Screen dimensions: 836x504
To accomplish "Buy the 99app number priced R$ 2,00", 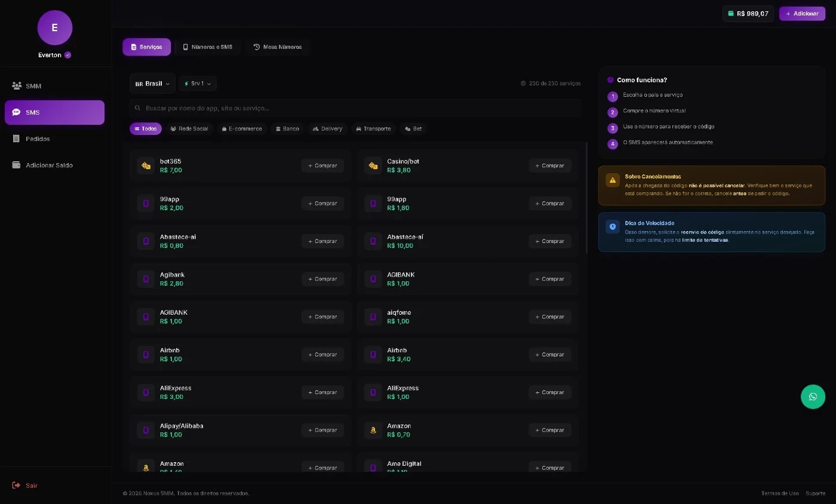I will point(322,204).
